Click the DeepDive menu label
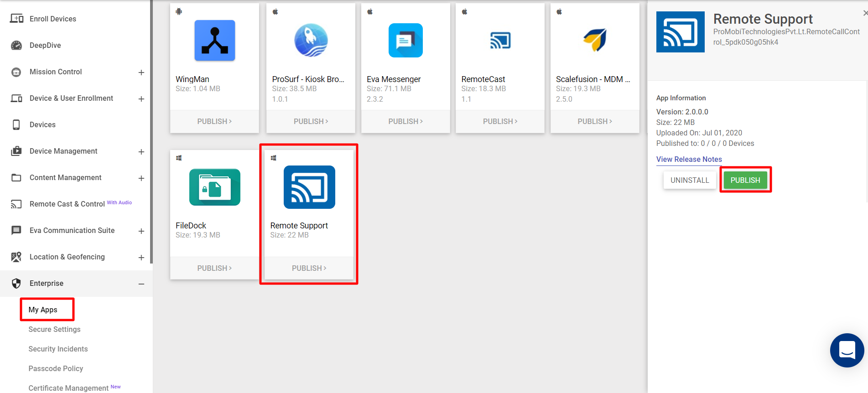This screenshot has width=868, height=393. tap(45, 45)
